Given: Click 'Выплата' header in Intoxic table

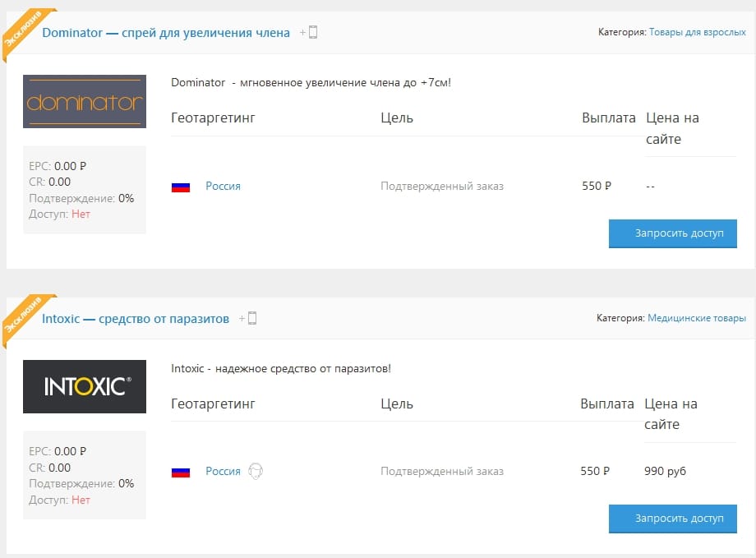Looking at the screenshot, I should [x=607, y=404].
